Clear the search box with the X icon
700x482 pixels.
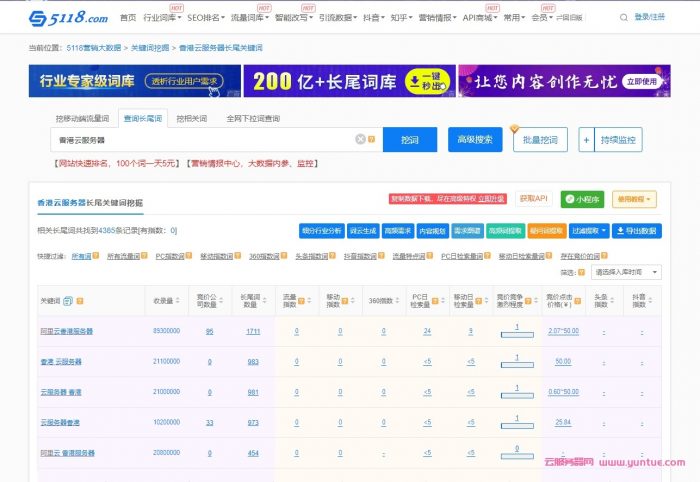[360, 139]
